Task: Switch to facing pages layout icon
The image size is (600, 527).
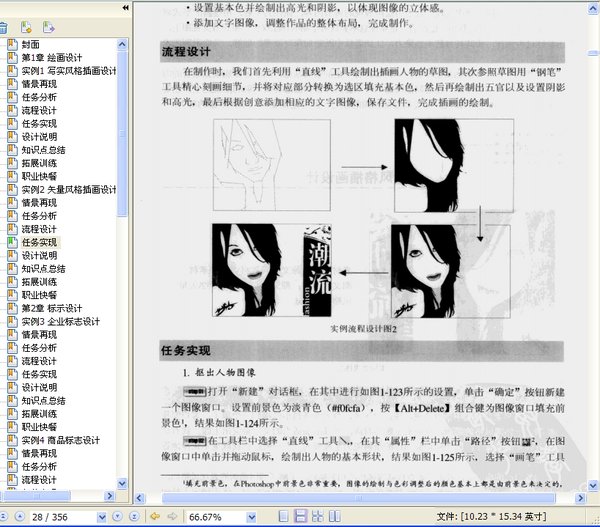Action: [x=335, y=516]
